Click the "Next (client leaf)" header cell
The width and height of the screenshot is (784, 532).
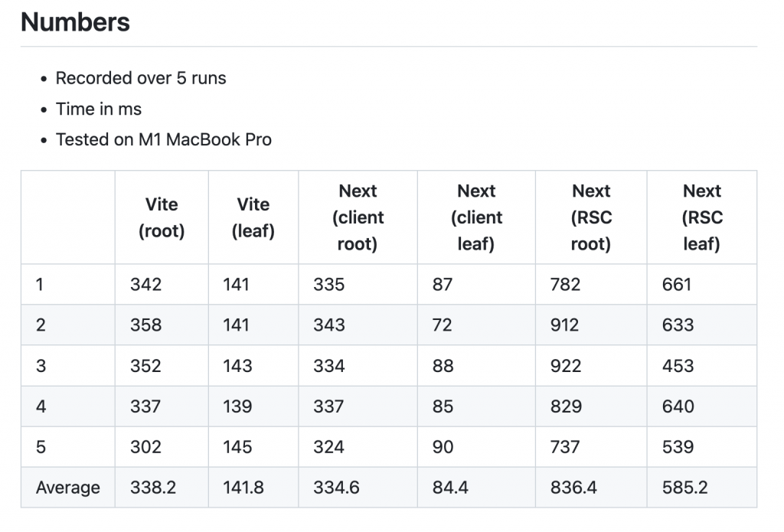click(x=476, y=217)
